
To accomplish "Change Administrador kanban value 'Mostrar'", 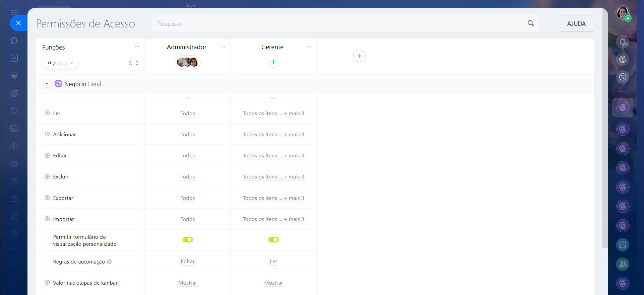I will pyautogui.click(x=188, y=283).
